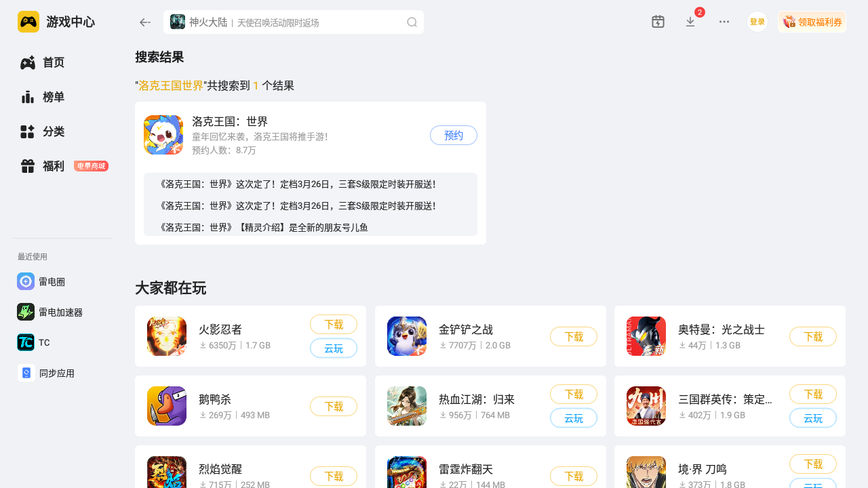Open the TC app icon
This screenshot has width=868, height=488.
coord(26,342)
